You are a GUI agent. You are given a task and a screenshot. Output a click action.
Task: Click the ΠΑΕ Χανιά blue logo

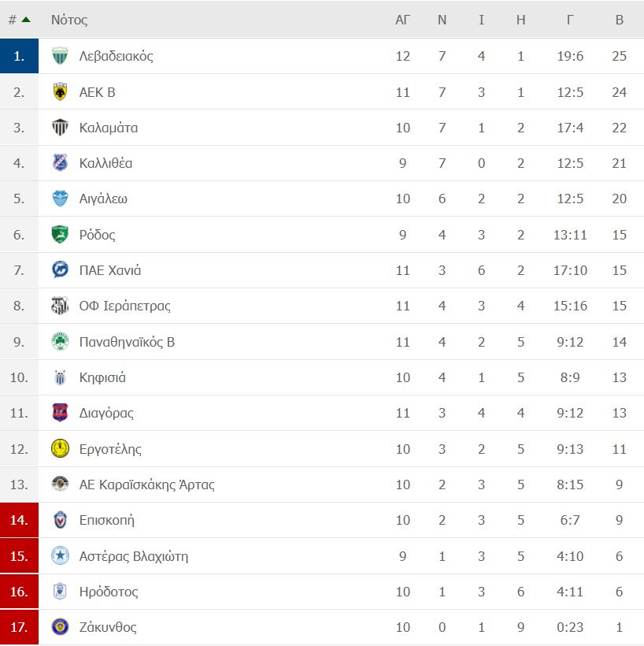coord(60,270)
